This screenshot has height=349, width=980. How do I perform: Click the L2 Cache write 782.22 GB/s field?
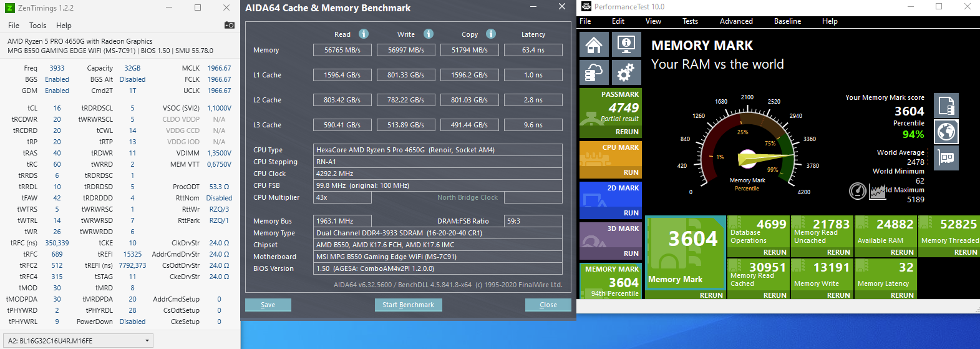[406, 100]
